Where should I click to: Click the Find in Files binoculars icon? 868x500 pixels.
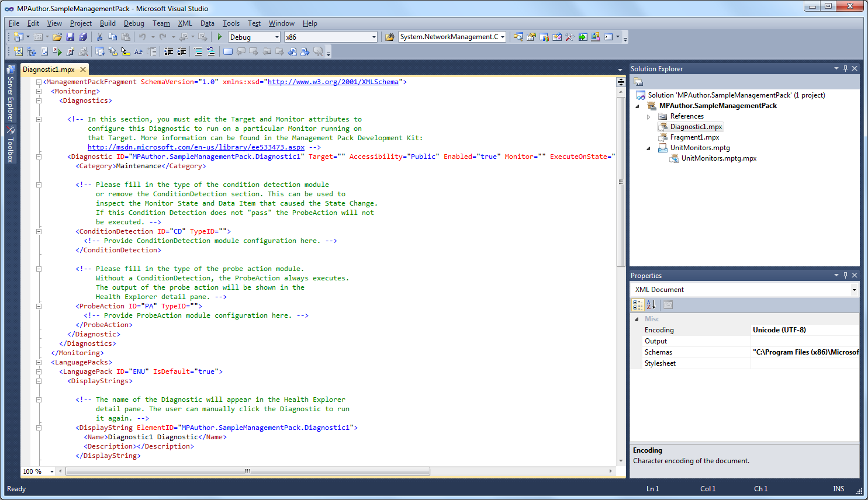(x=389, y=37)
